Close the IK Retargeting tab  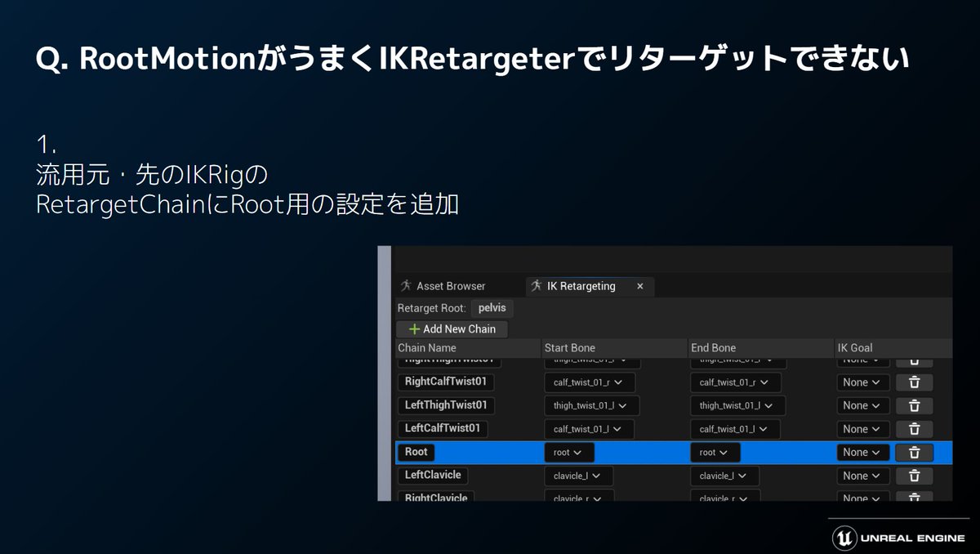pyautogui.click(x=640, y=287)
